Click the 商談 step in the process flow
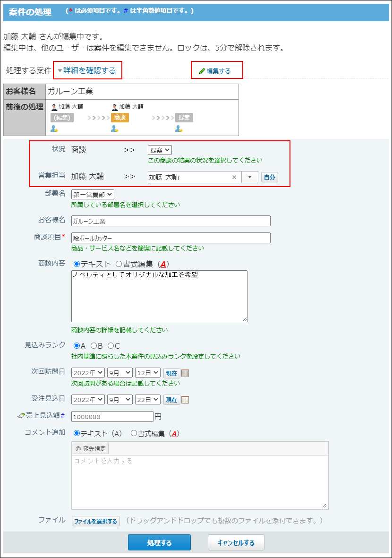This screenshot has height=558, width=392. (x=120, y=118)
